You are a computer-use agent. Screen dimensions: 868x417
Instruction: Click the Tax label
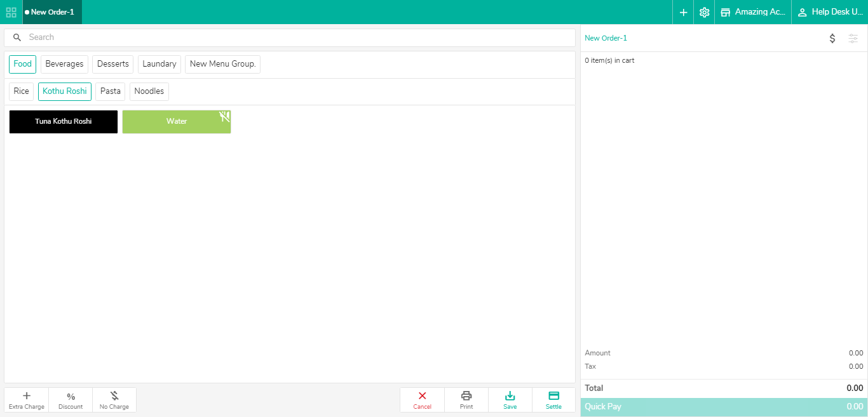590,366
